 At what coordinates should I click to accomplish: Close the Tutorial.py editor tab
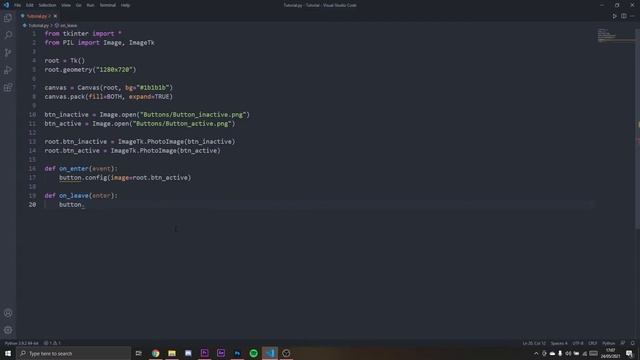click(x=55, y=16)
